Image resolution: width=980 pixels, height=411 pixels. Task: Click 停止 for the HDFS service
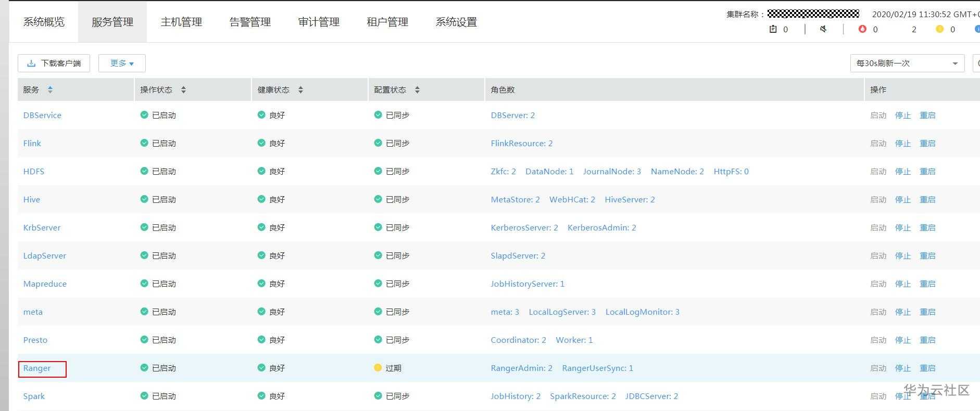tap(903, 172)
